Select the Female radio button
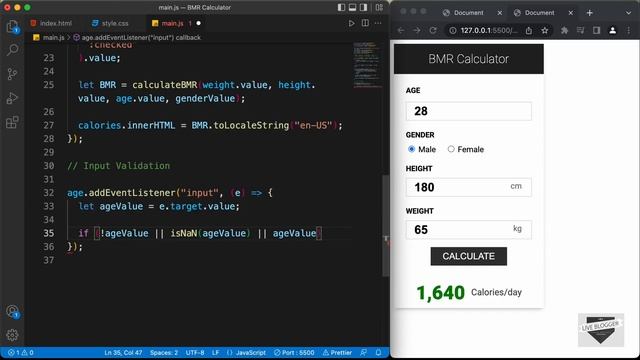Image resolution: width=640 pixels, height=360 pixels. (451, 149)
